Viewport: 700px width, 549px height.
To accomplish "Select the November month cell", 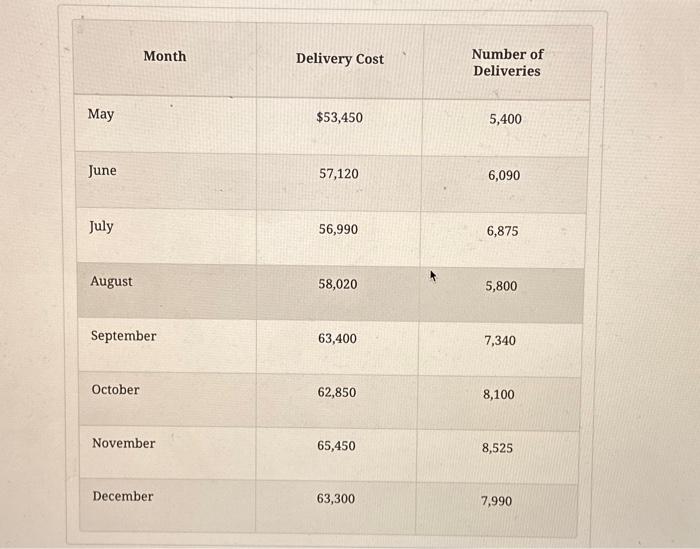I will coord(123,443).
